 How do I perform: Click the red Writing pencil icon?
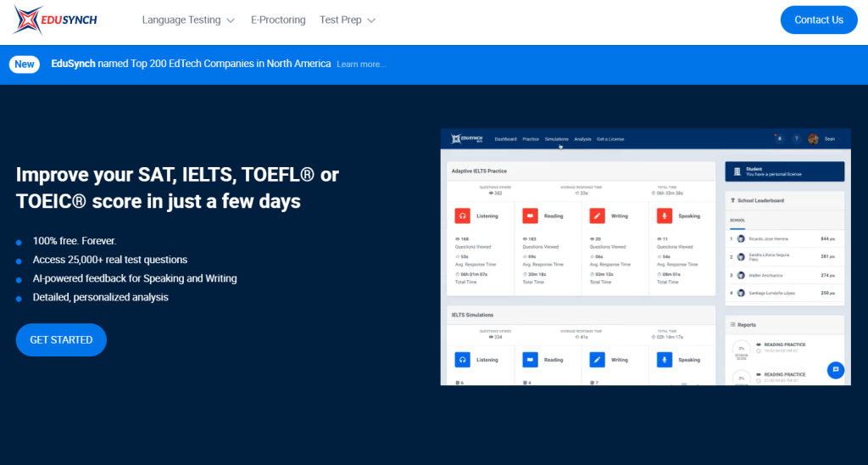pos(597,216)
